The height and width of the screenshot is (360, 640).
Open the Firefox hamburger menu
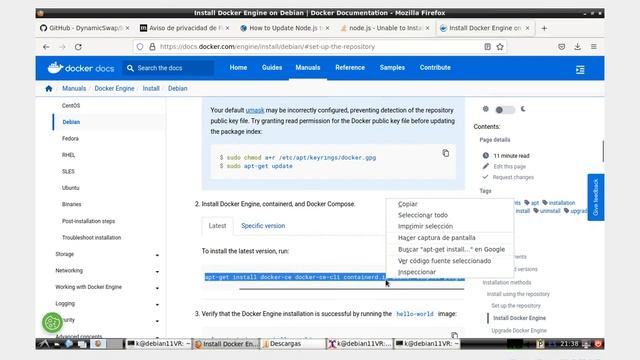coord(594,47)
